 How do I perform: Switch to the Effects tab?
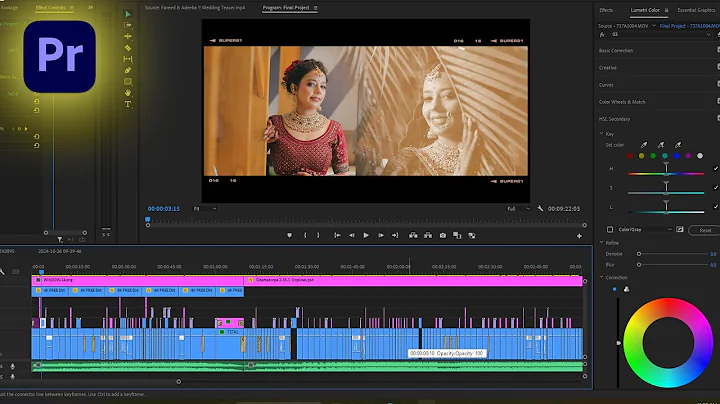coord(606,10)
